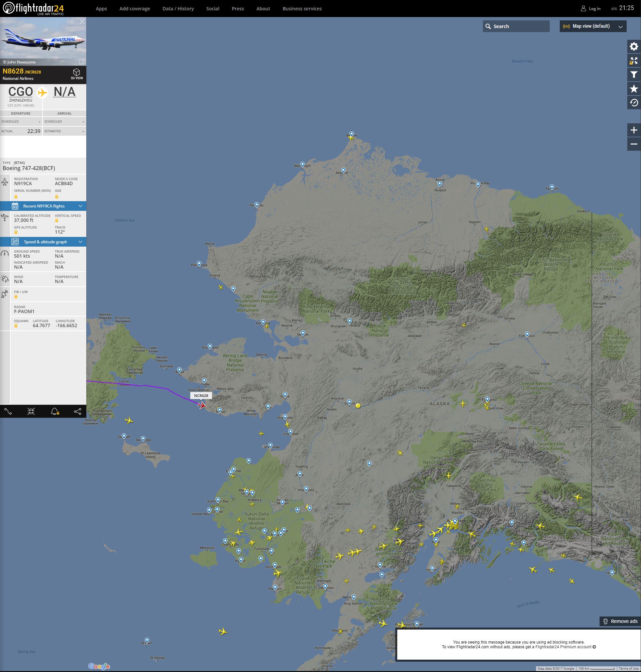The width and height of the screenshot is (641, 672).
Task: Click the Prudhoe Bay airport pin
Action: point(478,184)
